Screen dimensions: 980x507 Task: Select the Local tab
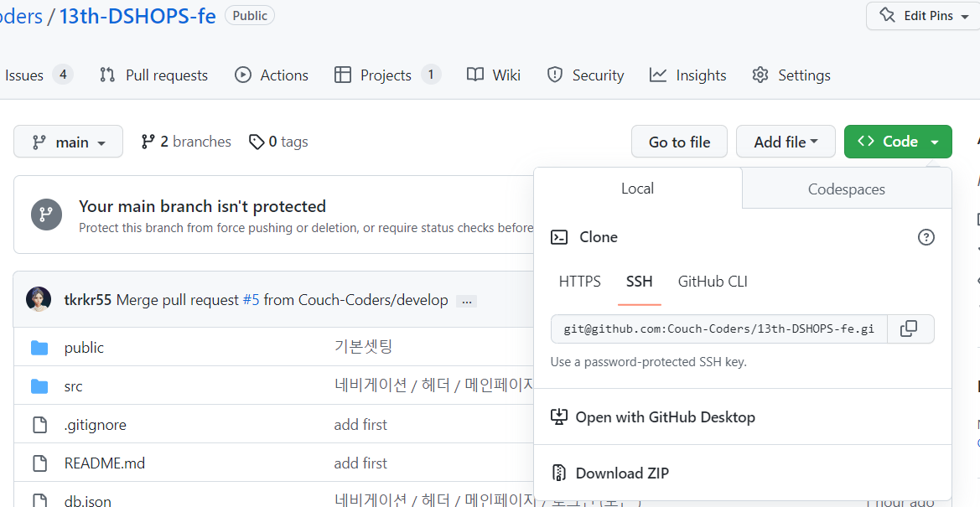637,189
